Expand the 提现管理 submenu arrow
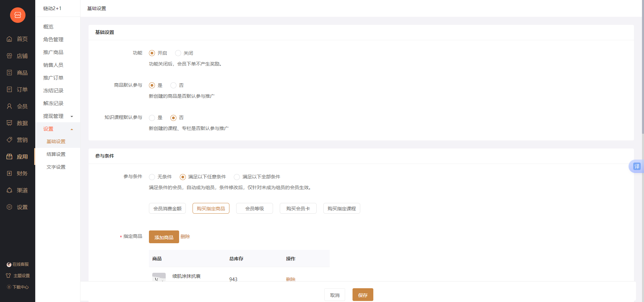This screenshot has height=302, width=644. (x=72, y=117)
